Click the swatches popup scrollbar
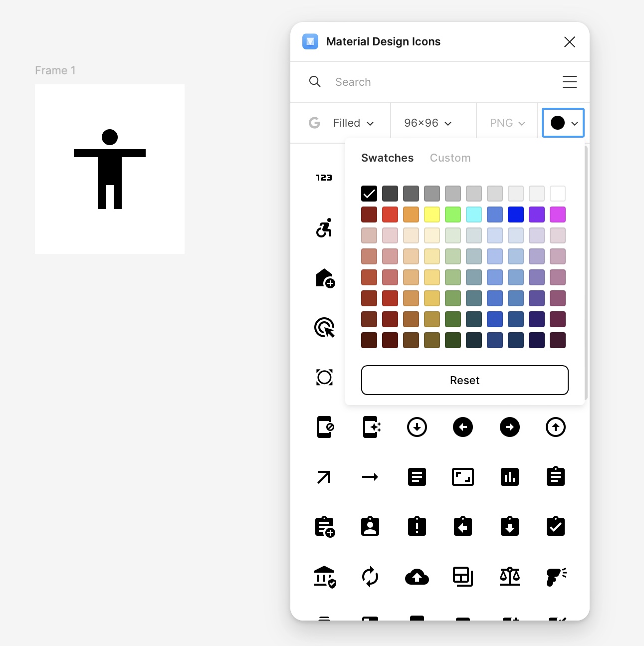Image resolution: width=644 pixels, height=646 pixels. click(x=586, y=273)
